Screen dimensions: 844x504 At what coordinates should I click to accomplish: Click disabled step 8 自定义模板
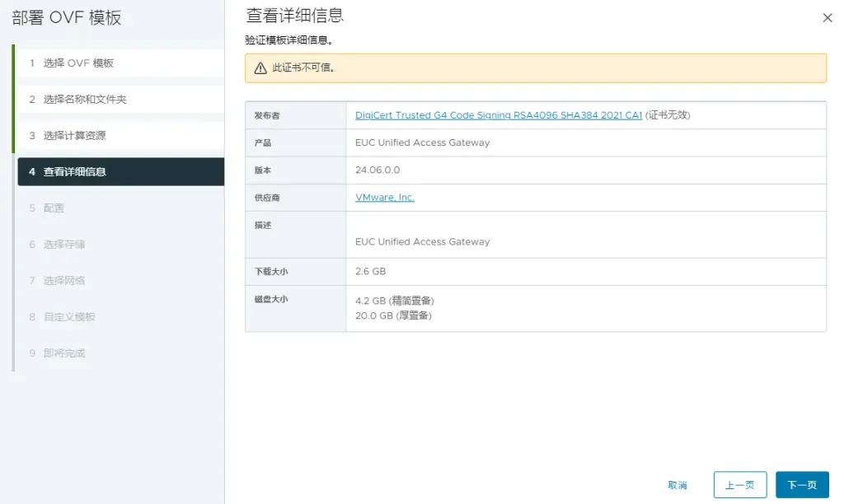(x=69, y=317)
